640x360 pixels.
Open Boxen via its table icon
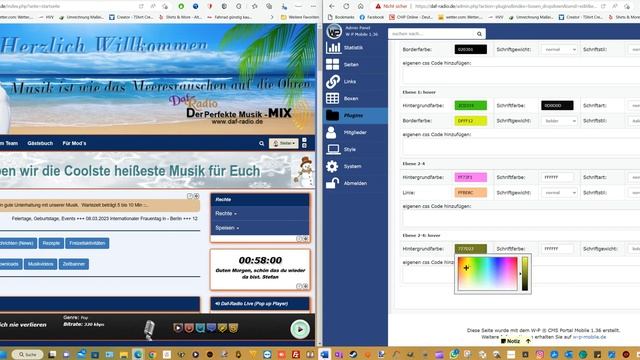pos(332,98)
